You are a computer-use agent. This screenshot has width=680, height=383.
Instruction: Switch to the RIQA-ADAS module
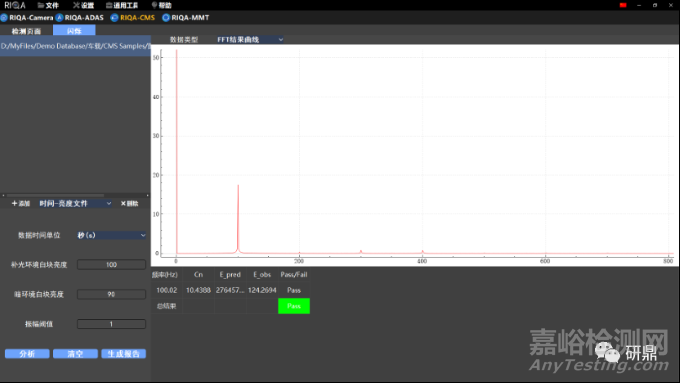[x=80, y=18]
